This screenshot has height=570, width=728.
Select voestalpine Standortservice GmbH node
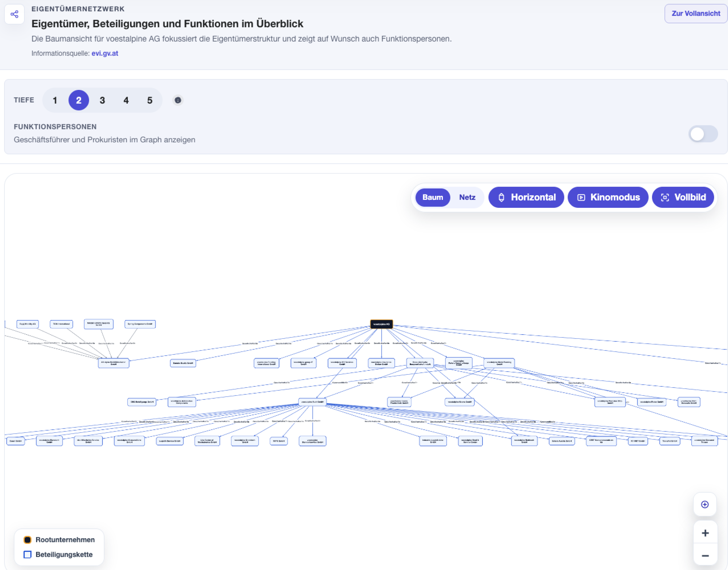(312, 441)
